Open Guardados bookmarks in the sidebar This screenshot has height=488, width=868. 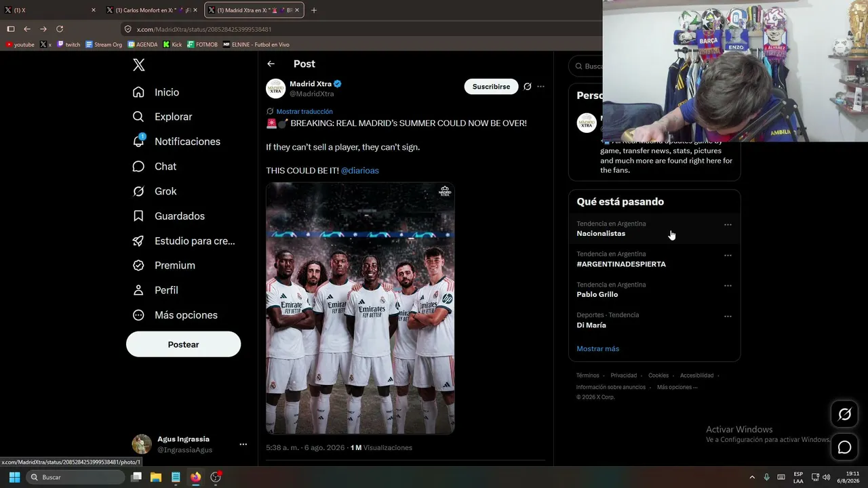pos(169,216)
